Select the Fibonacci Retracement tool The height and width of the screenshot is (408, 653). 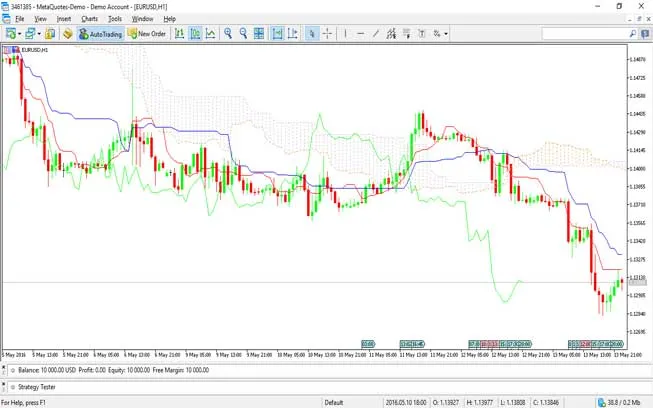tap(406, 34)
